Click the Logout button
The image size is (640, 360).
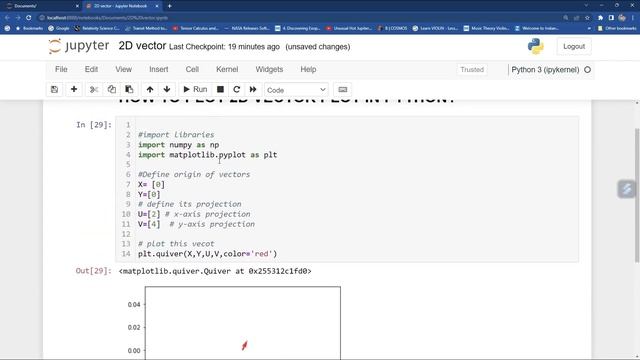pos(574,47)
